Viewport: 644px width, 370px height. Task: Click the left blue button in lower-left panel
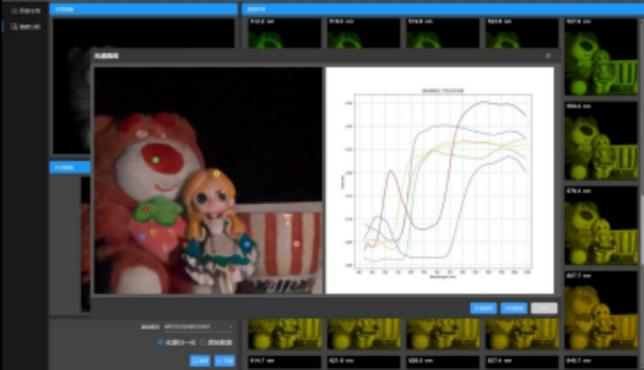[x=200, y=361]
